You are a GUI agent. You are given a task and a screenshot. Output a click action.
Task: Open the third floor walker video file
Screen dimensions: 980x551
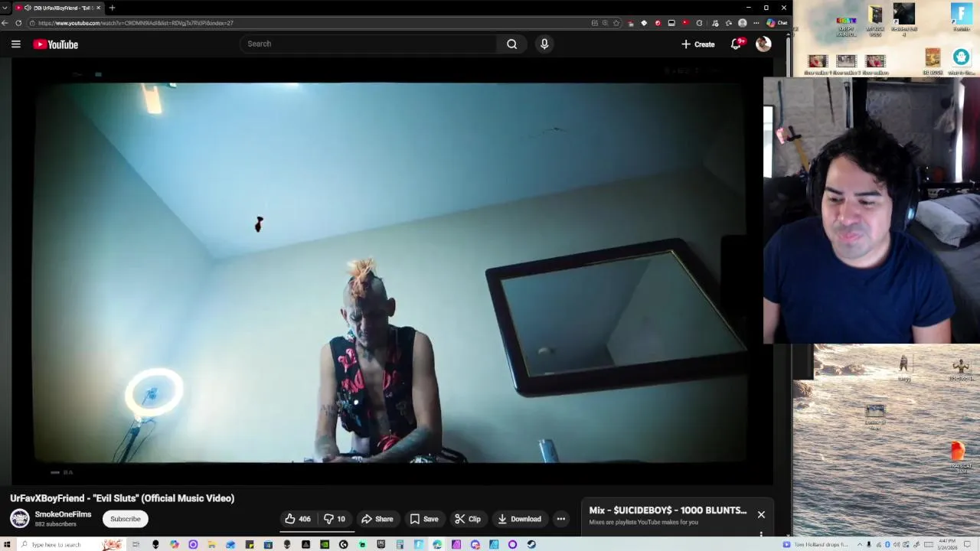875,64
